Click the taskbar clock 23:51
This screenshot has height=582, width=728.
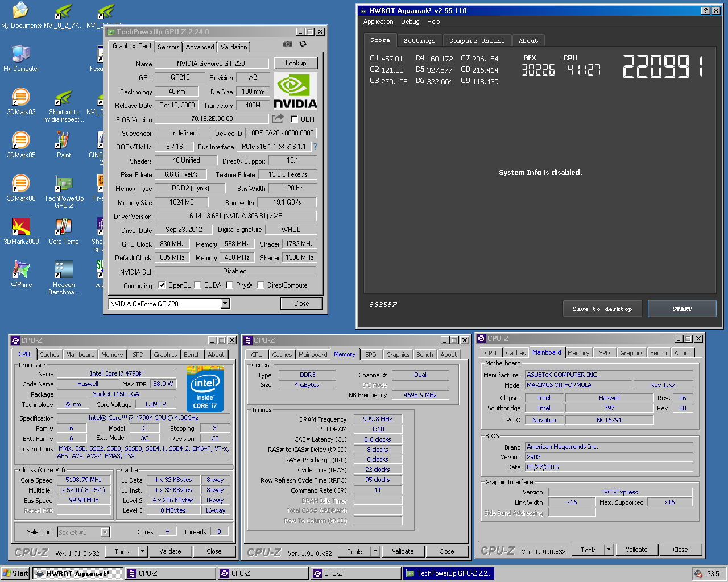click(x=714, y=574)
